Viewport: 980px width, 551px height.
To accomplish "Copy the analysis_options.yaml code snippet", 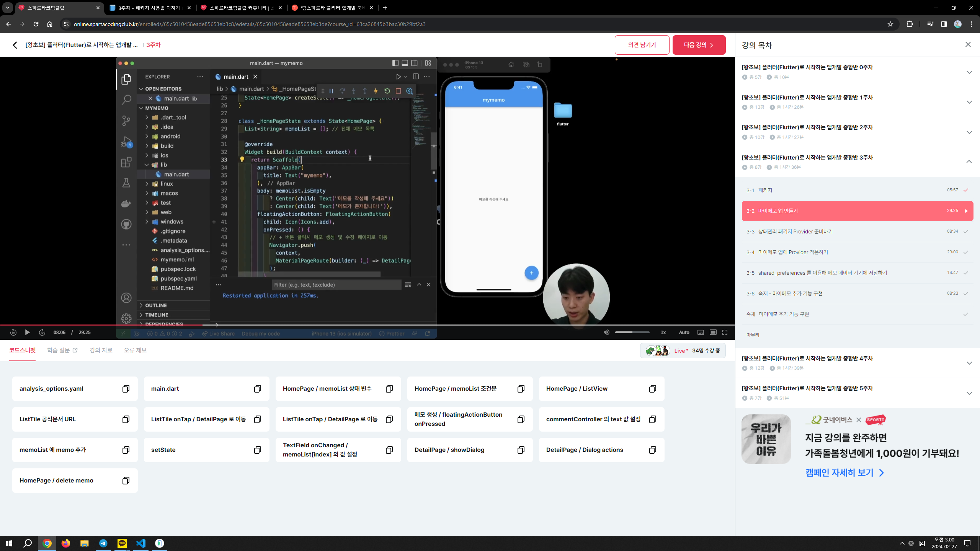I will (126, 389).
